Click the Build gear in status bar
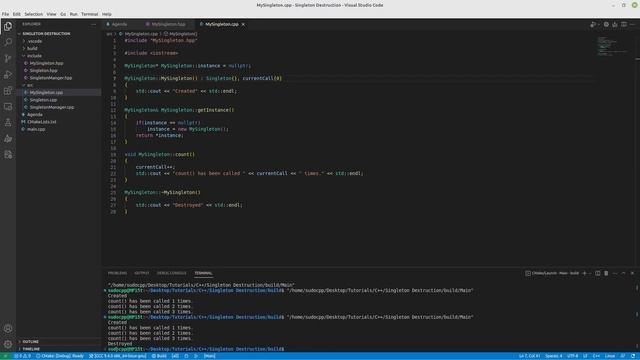This screenshot has height=360, width=640. click(x=159, y=356)
